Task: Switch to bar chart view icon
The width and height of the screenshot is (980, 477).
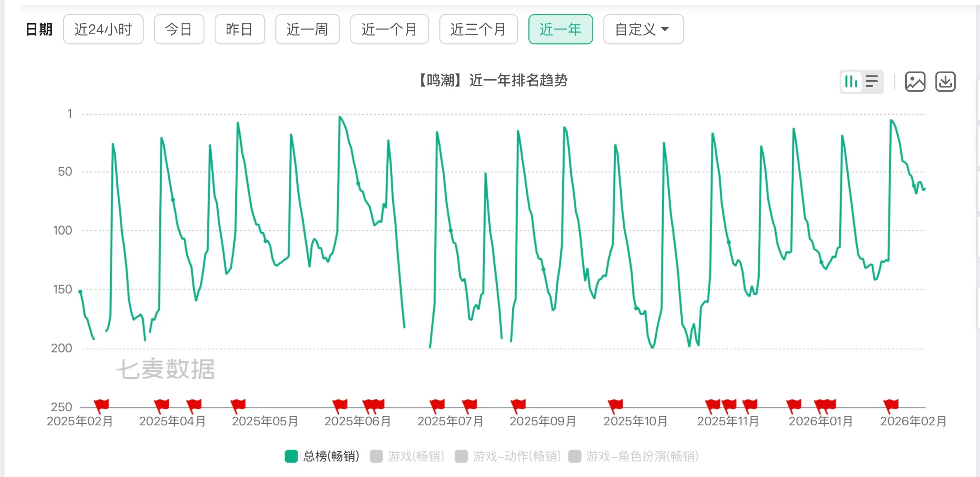Action: pos(851,81)
